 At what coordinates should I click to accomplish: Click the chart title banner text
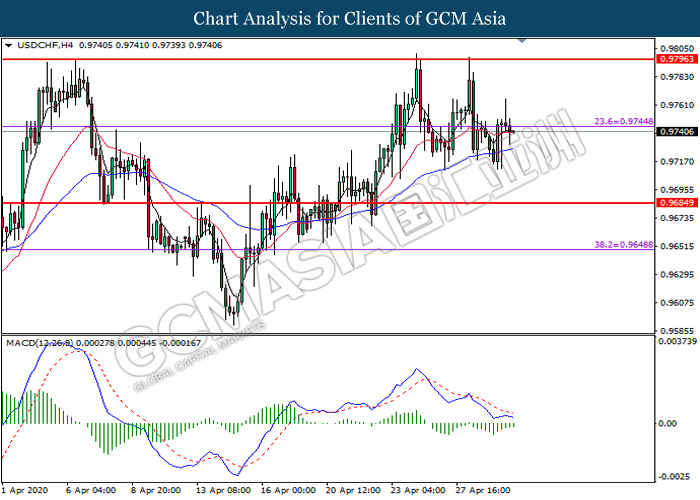point(349,18)
